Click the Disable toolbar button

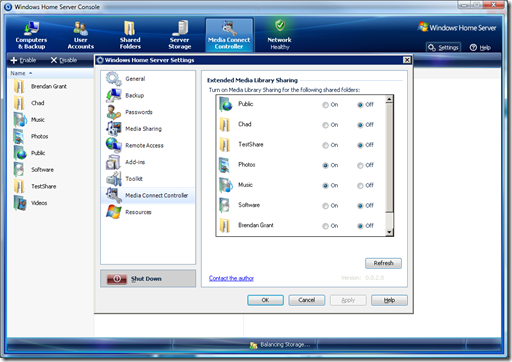[64, 60]
